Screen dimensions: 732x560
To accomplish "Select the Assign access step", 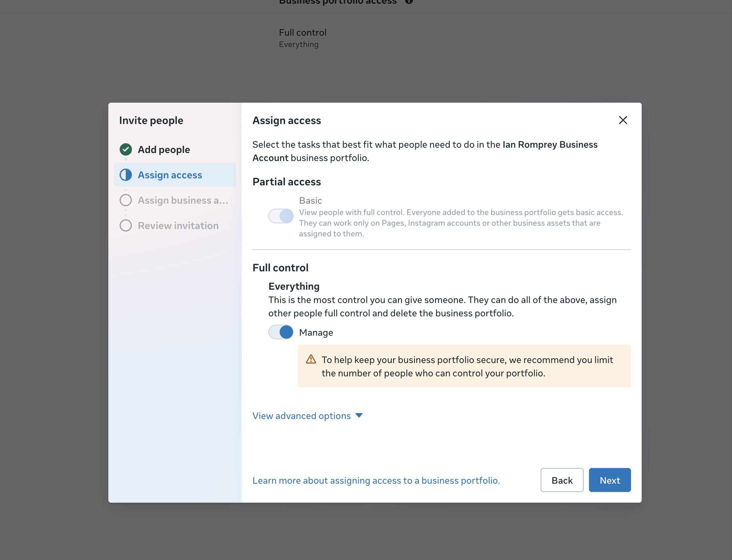I will coord(170,175).
